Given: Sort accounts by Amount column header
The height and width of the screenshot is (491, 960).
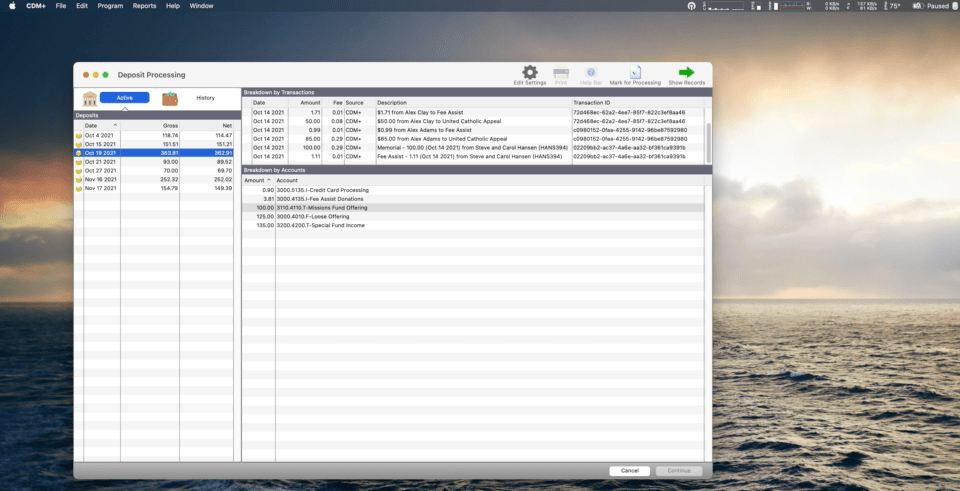Looking at the screenshot, I should point(255,180).
